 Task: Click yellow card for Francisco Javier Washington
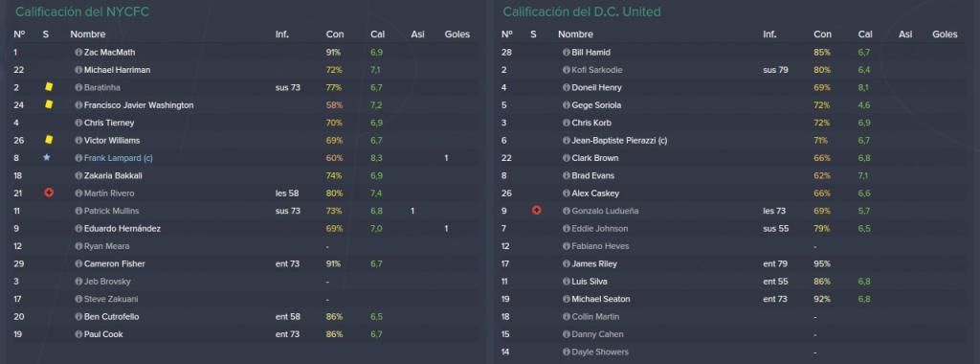49,105
